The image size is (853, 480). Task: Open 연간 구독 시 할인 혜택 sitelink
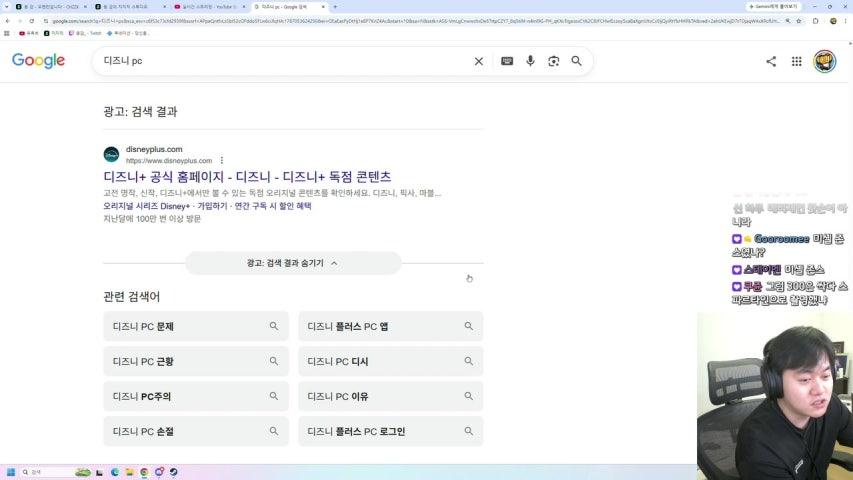click(x=273, y=206)
